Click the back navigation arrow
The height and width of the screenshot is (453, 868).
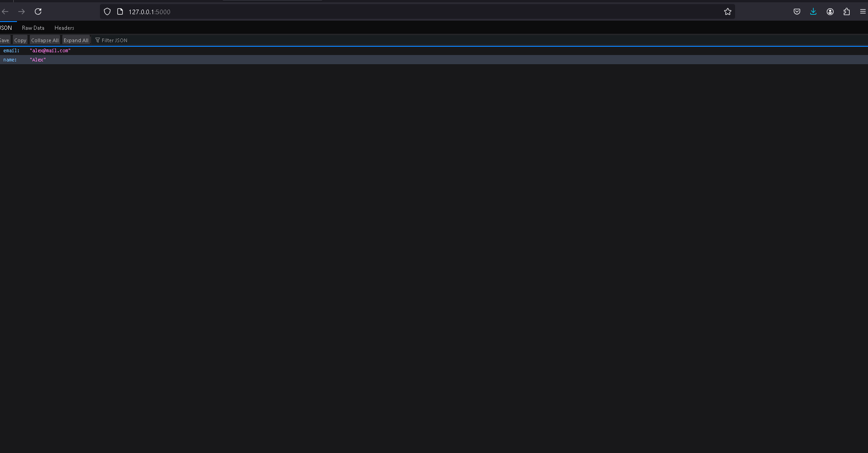5,11
